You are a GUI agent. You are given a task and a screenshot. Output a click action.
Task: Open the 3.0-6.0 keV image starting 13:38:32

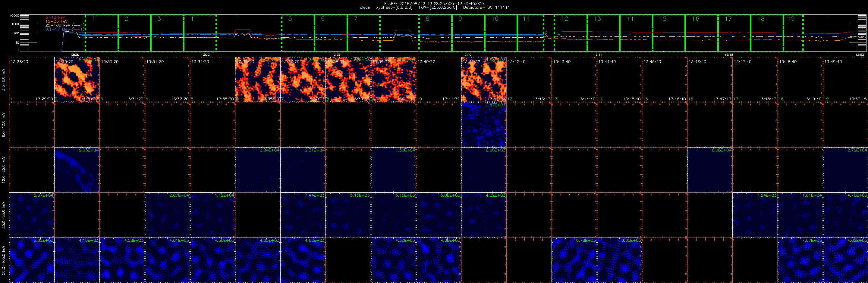pyautogui.click(x=348, y=79)
